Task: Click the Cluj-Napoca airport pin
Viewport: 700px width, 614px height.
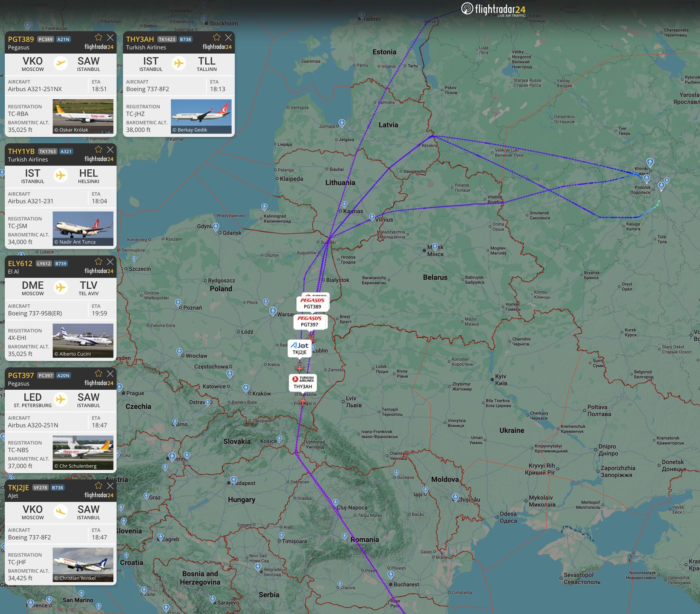Action: click(335, 503)
